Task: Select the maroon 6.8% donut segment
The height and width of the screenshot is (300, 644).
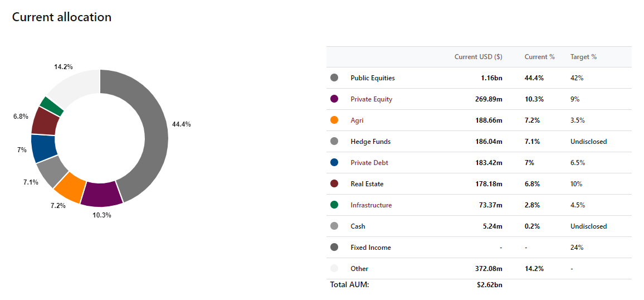Action: pyautogui.click(x=45, y=120)
